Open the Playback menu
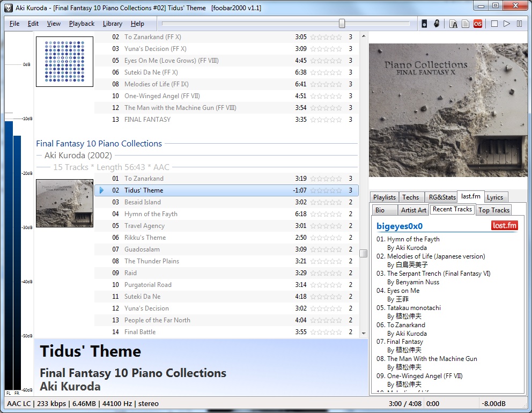Viewport: 532px width, 413px height. pyautogui.click(x=82, y=24)
